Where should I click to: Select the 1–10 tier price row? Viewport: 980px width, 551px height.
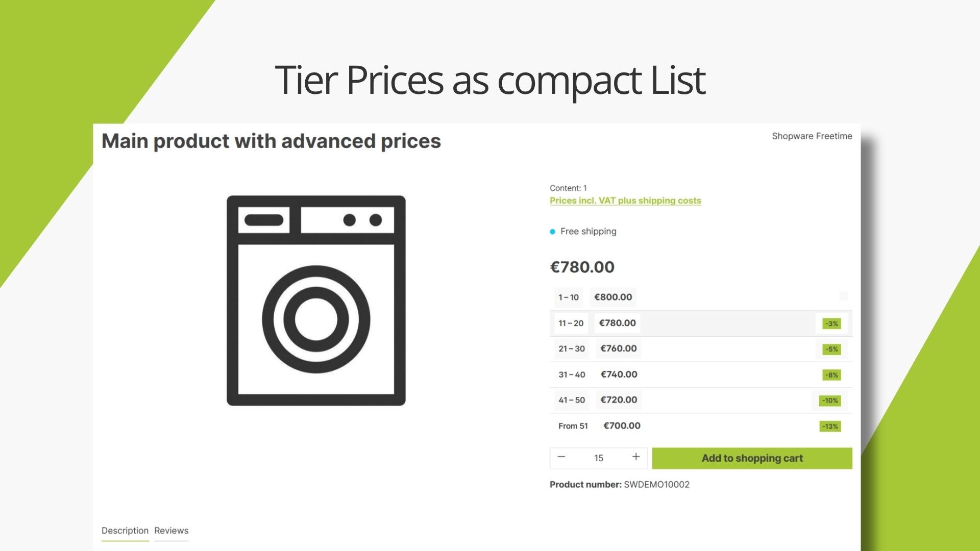701,297
